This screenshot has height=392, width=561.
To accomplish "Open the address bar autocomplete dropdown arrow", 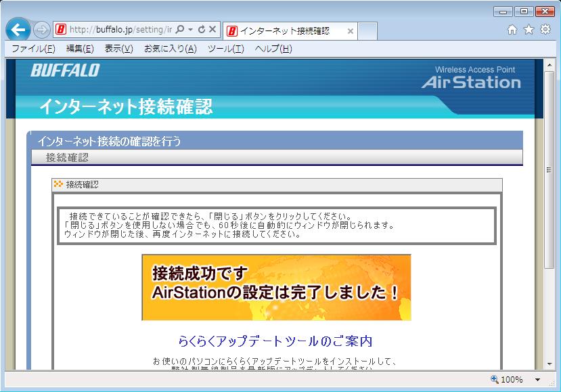I will (191, 29).
